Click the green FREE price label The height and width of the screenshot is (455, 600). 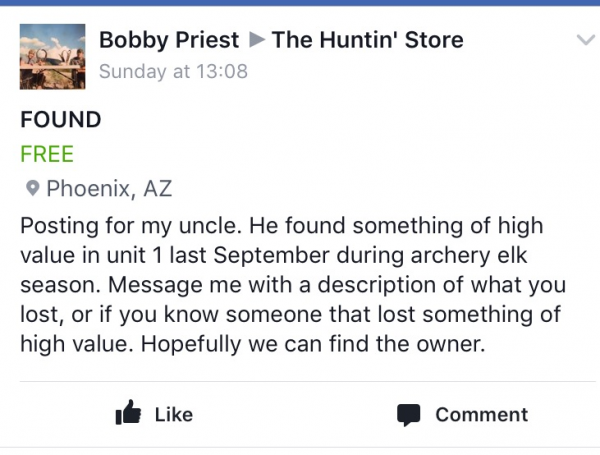tap(47, 154)
